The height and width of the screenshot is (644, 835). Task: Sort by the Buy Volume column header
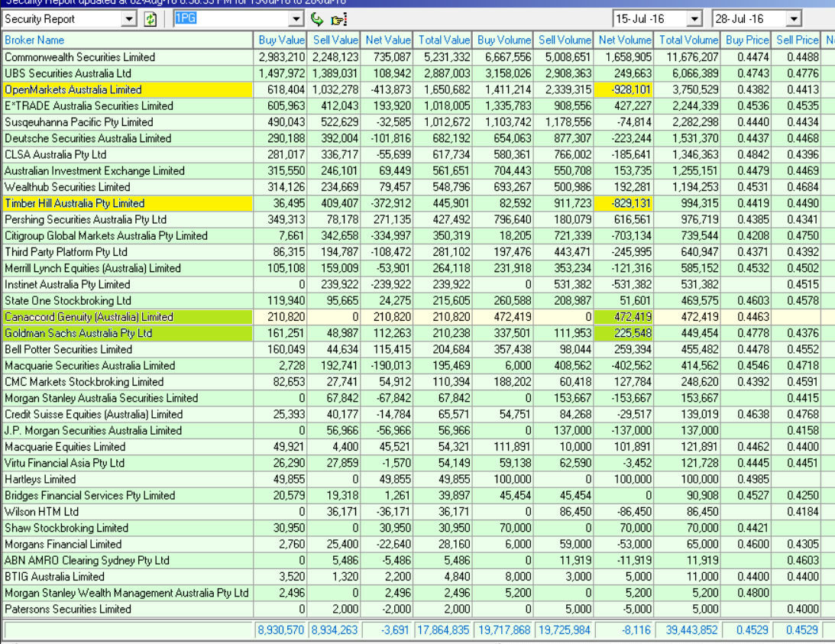pos(503,40)
